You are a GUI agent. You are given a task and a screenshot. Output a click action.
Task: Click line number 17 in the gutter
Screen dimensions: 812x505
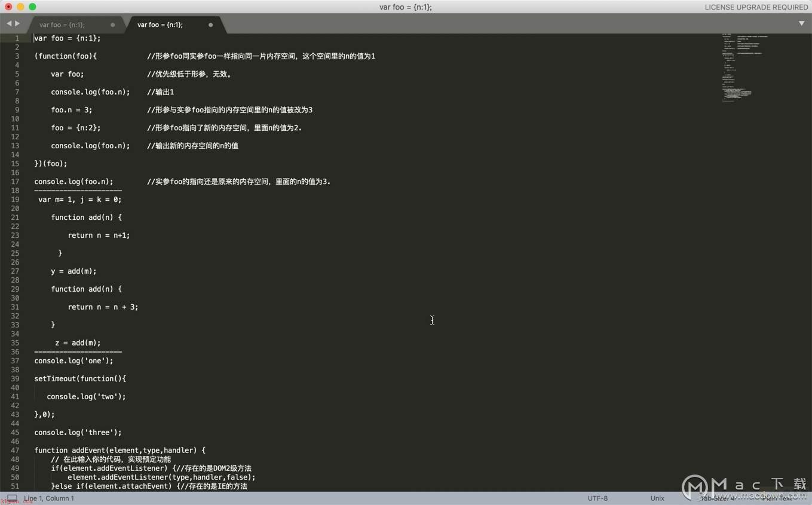16,182
